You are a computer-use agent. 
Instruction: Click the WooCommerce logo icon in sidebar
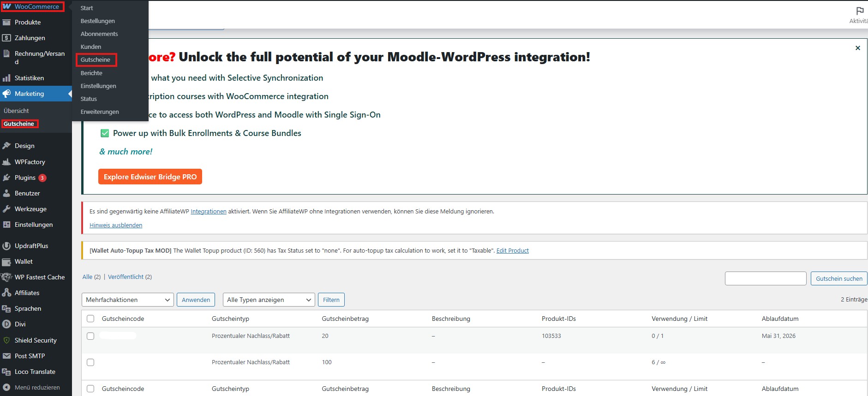coord(7,6)
